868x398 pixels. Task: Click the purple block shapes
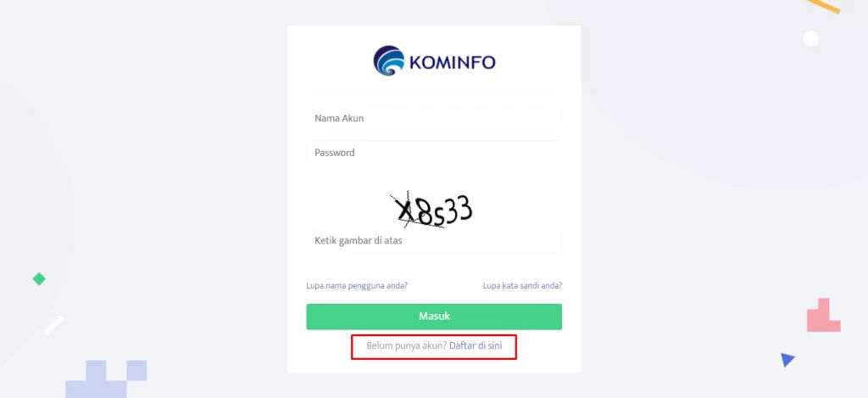pos(106,379)
